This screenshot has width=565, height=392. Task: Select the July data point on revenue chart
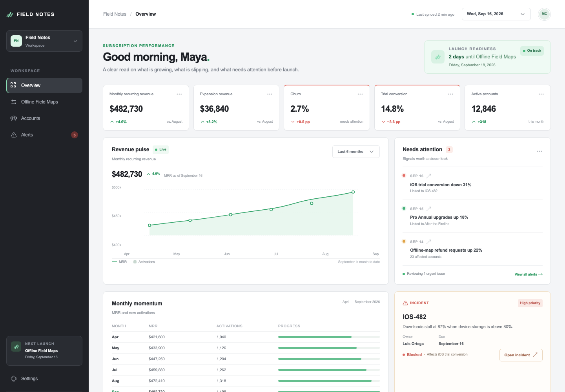click(271, 210)
